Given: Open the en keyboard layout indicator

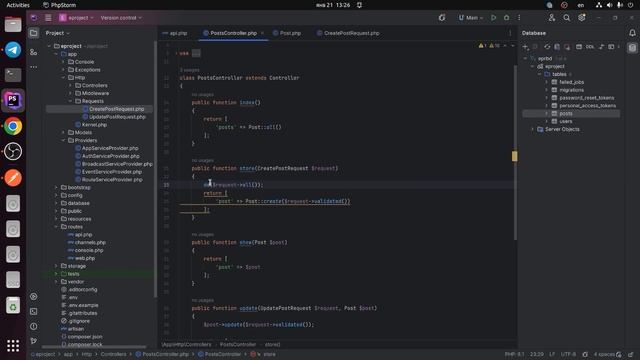Looking at the screenshot, I should pyautogui.click(x=580, y=5).
